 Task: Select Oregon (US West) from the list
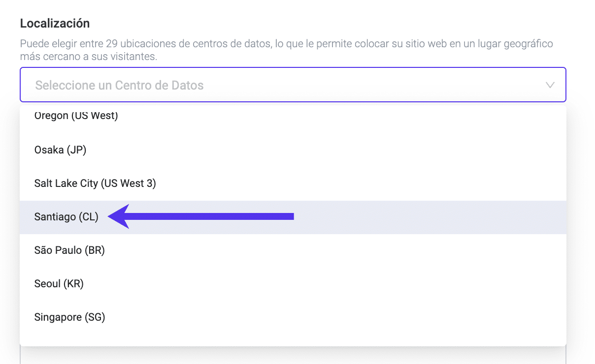[76, 116]
